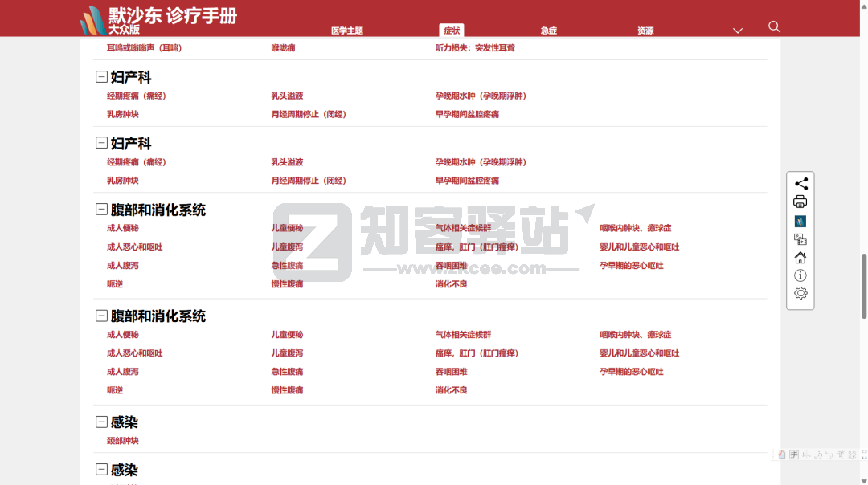Collapse the first 妇产科 section
The height and width of the screenshot is (485, 868).
(x=100, y=76)
